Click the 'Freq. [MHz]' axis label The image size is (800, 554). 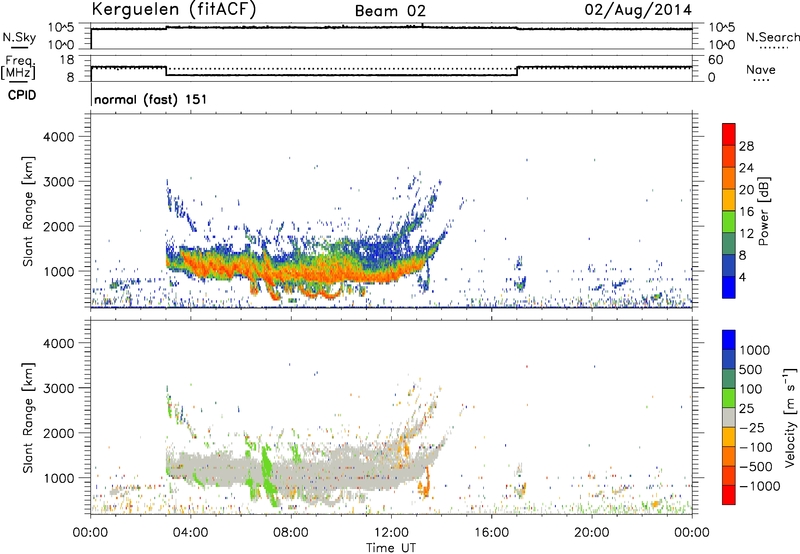pyautogui.click(x=19, y=67)
